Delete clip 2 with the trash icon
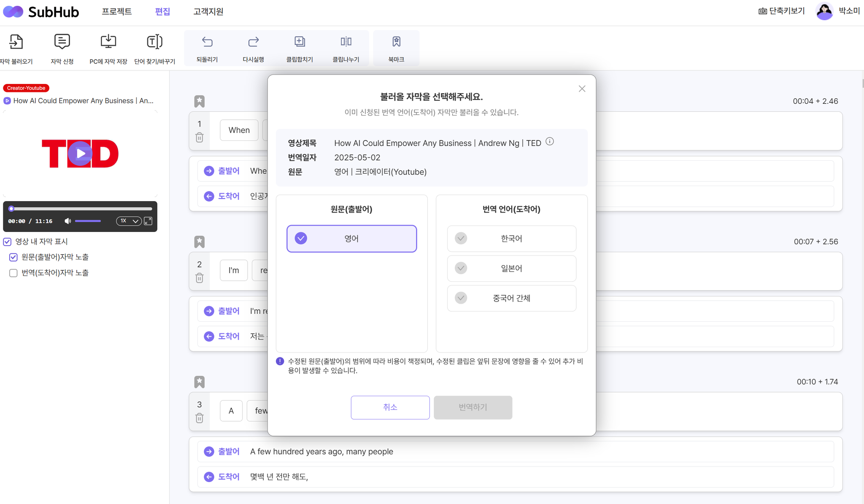The height and width of the screenshot is (504, 864). (x=200, y=278)
